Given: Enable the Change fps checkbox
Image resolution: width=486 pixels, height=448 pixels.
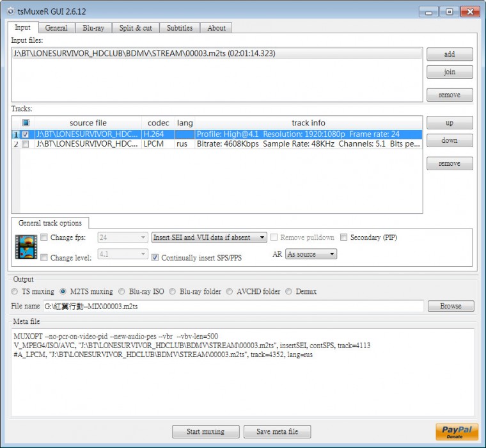Looking at the screenshot, I should coord(43,237).
